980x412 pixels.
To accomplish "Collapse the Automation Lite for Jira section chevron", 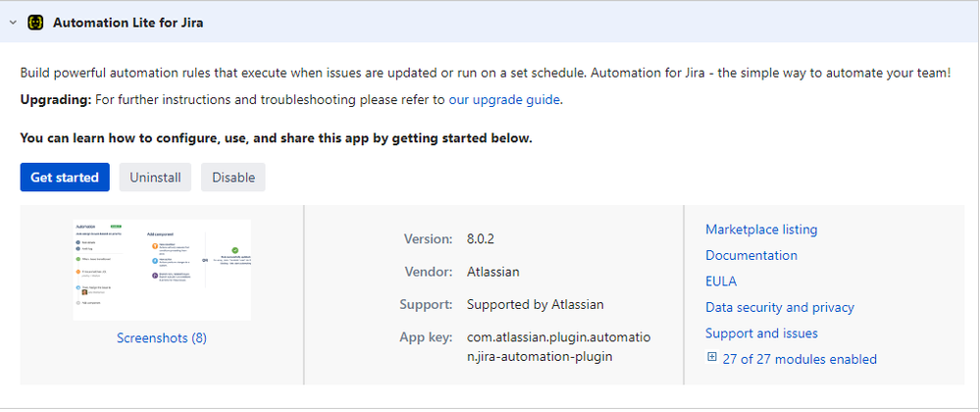I will (13, 23).
